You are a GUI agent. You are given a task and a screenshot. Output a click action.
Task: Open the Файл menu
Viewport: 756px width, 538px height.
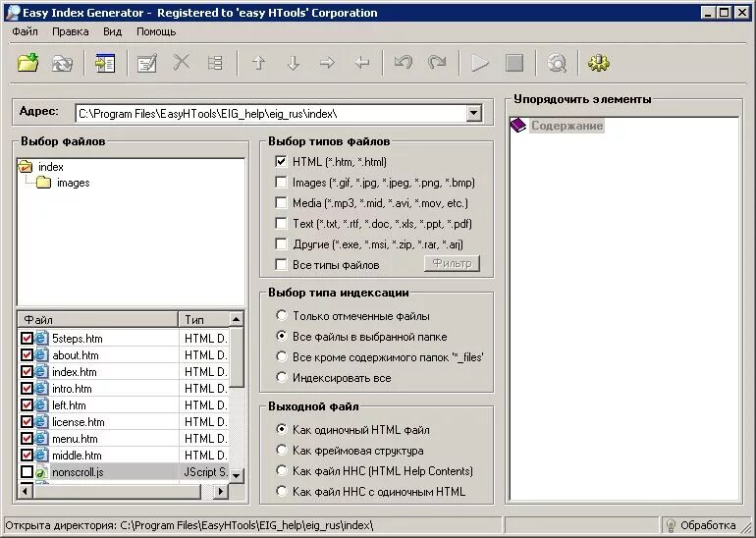[x=26, y=31]
